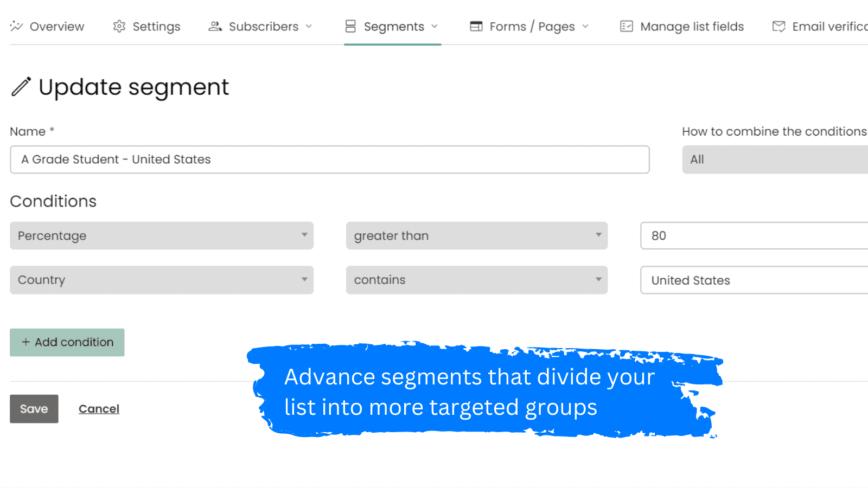Click the Email verification envelope icon
This screenshot has height=488, width=868.
[x=778, y=26]
